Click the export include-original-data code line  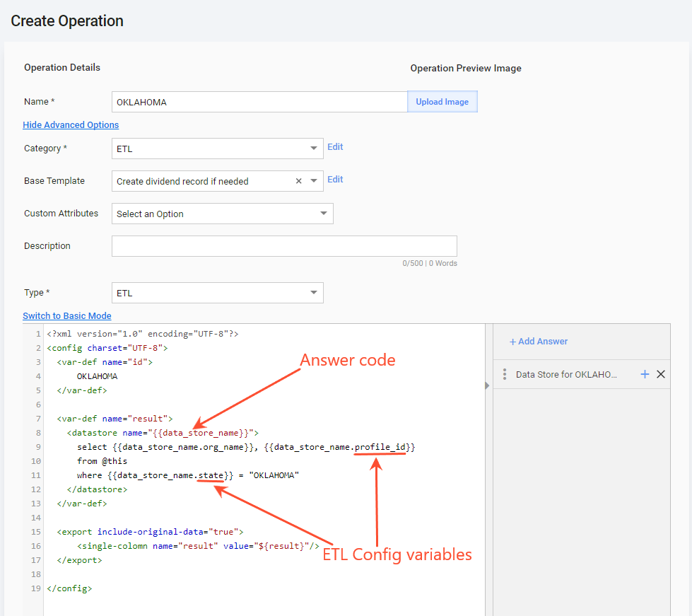pyautogui.click(x=150, y=532)
